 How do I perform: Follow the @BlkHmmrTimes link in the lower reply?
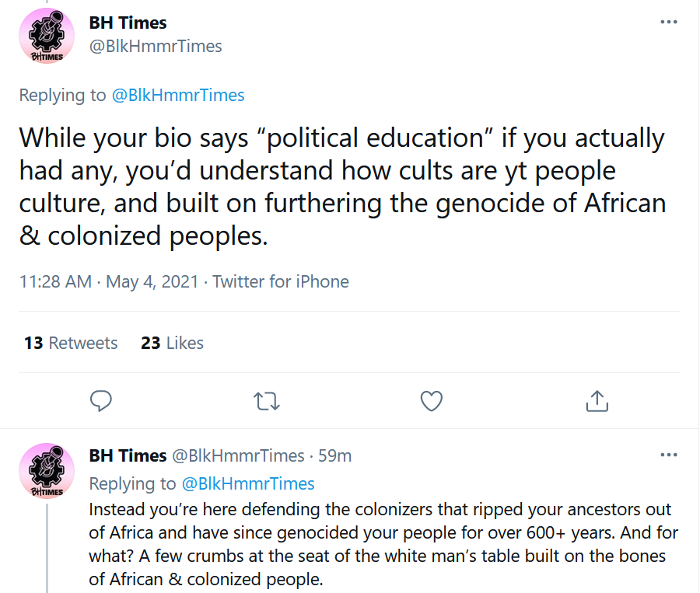(x=248, y=483)
